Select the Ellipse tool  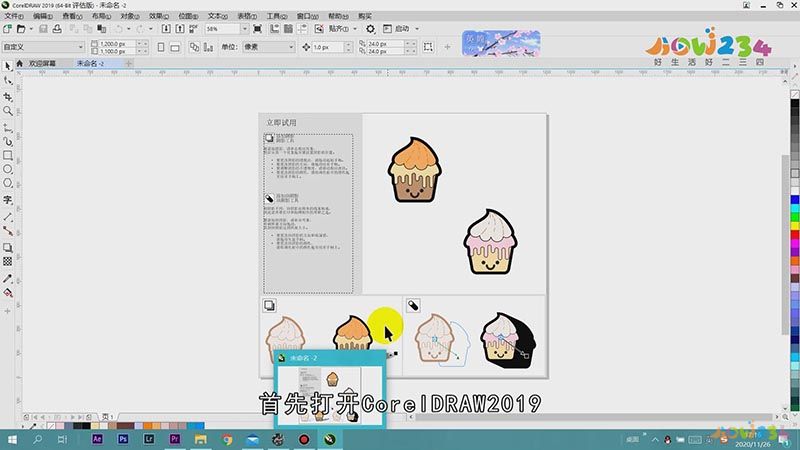click(x=8, y=169)
